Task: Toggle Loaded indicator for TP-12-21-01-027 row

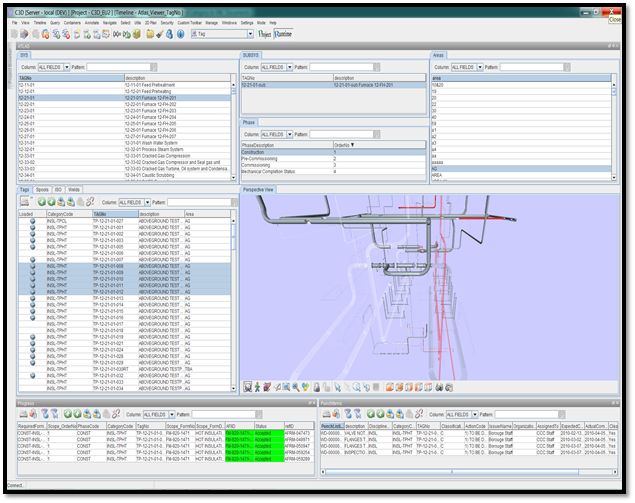Action: [x=32, y=220]
